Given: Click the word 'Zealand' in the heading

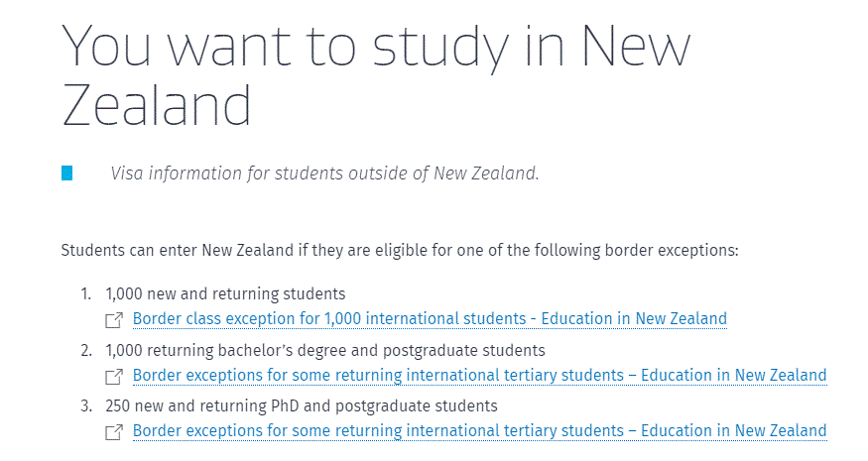Looking at the screenshot, I should (x=157, y=105).
